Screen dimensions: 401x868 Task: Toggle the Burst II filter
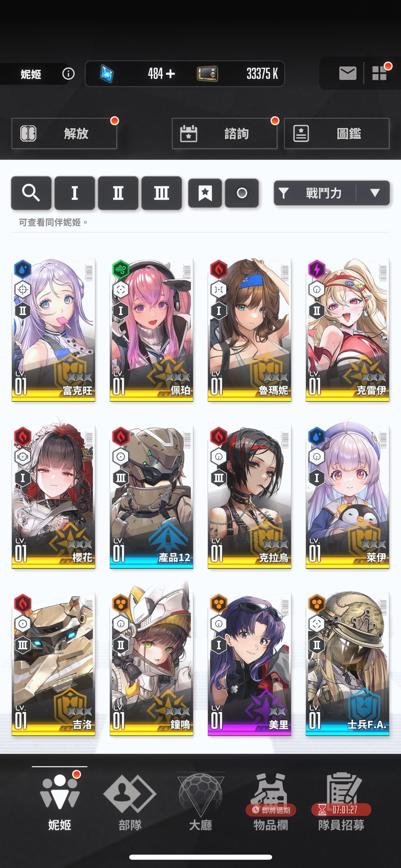click(118, 193)
